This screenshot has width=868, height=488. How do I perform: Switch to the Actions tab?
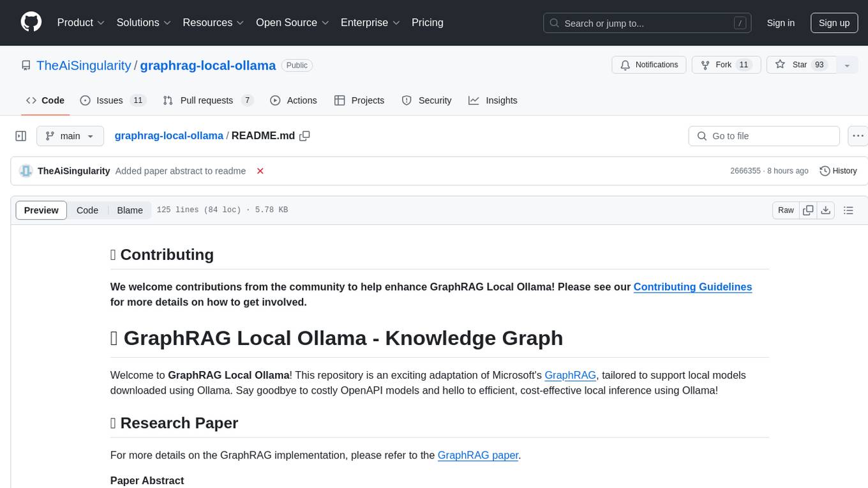coord(294,100)
